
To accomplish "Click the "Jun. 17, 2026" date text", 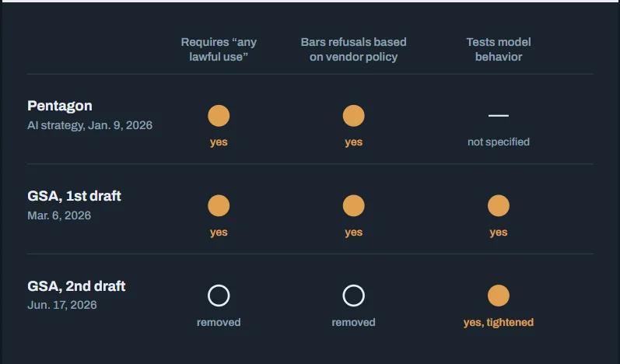I will tap(62, 305).
